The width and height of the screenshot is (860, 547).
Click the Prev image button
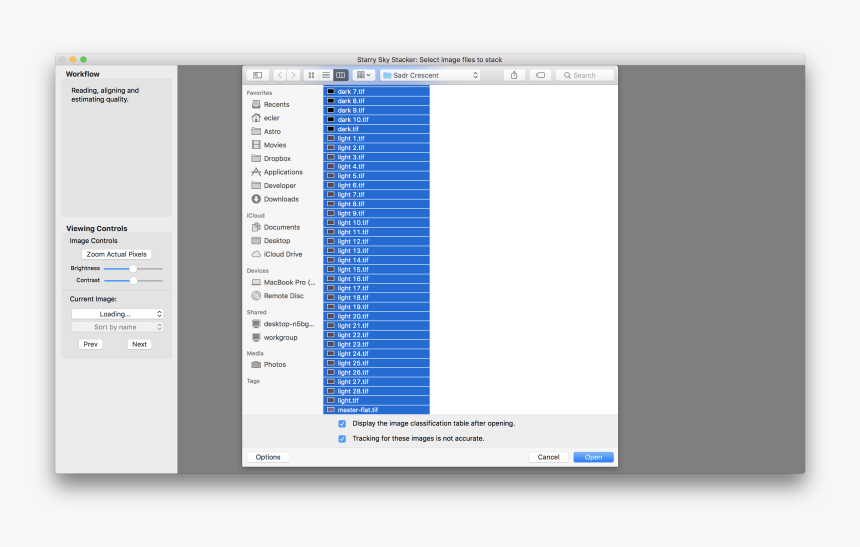coord(90,345)
